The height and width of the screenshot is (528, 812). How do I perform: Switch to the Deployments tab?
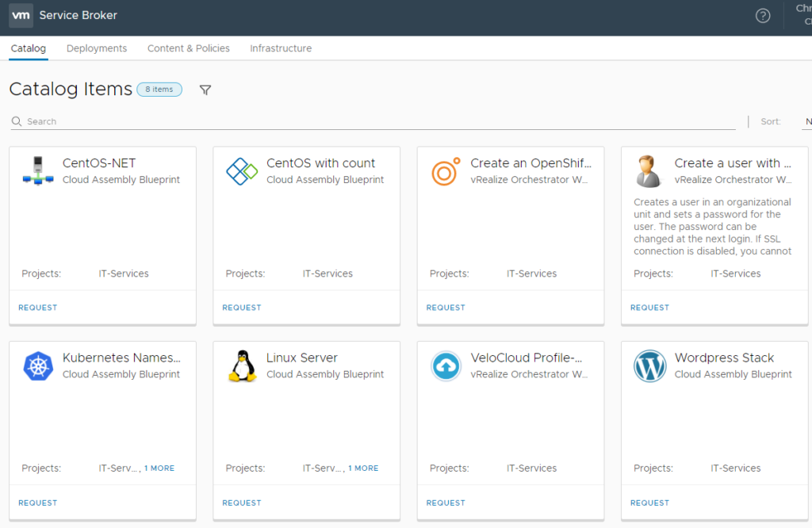97,48
